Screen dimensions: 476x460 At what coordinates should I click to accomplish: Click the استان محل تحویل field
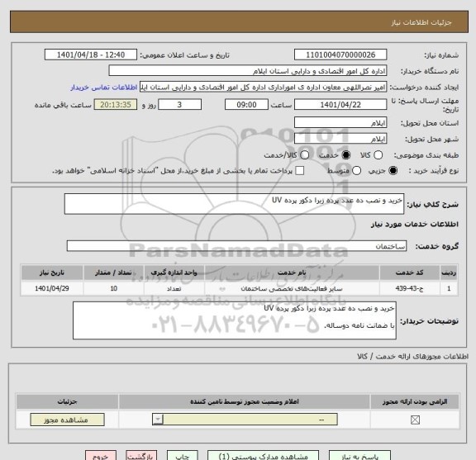(340, 122)
